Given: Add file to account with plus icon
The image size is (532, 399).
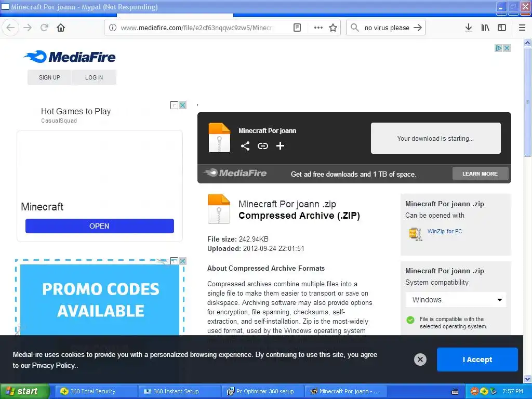Looking at the screenshot, I should pyautogui.click(x=280, y=146).
